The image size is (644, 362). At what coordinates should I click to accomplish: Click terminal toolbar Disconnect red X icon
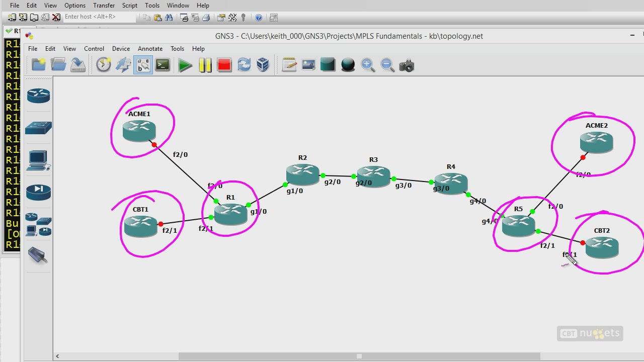point(56,17)
